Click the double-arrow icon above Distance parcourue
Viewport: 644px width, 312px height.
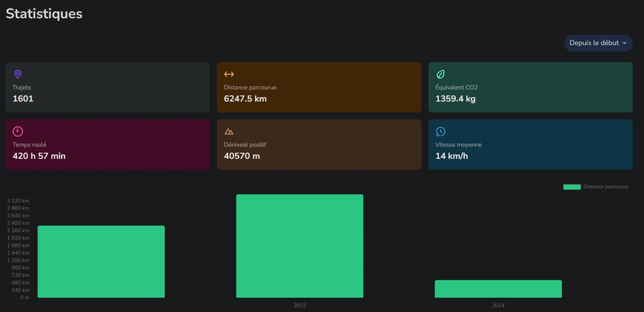click(229, 74)
